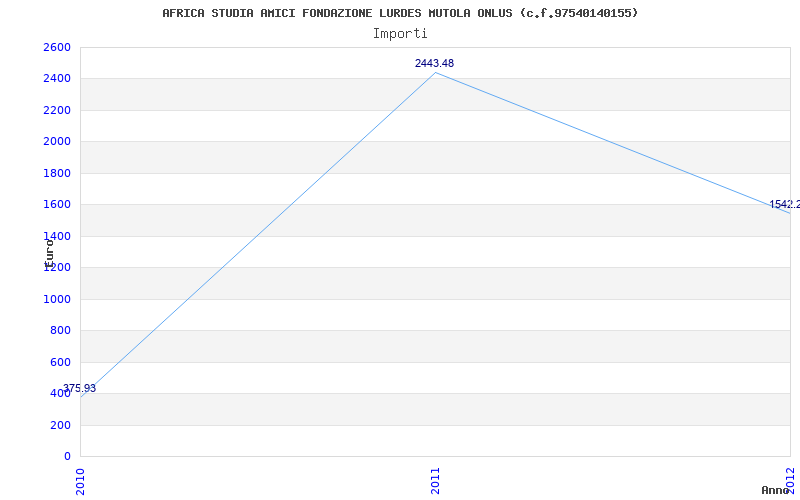Click the chart title AFRICA STUDIA AMICI FONDAZIONE

400,13
